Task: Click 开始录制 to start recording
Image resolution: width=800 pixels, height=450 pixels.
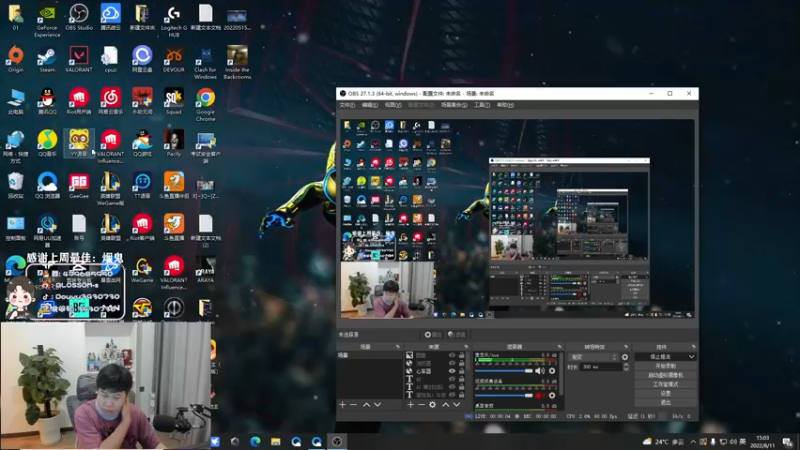Action: pyautogui.click(x=665, y=366)
